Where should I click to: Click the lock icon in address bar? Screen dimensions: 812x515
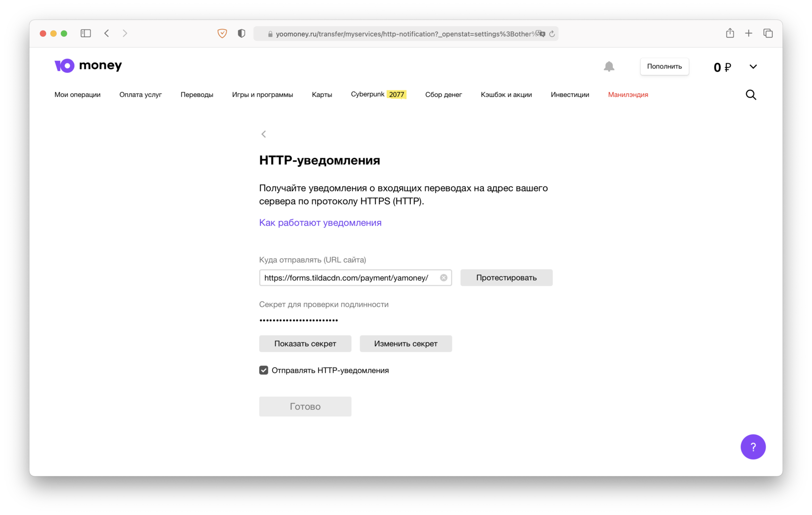pyautogui.click(x=270, y=34)
